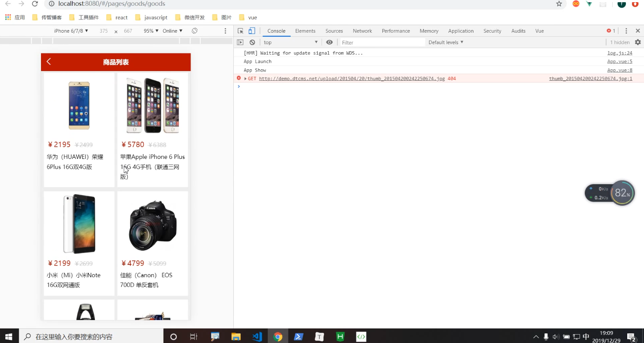Open the Huawei 荣耀 6Plus phone image
The height and width of the screenshot is (343, 644).
coord(79,105)
